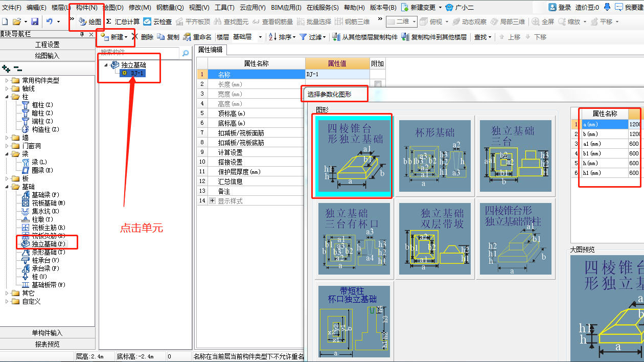Collapse the 基础 tree folder

click(x=7, y=187)
